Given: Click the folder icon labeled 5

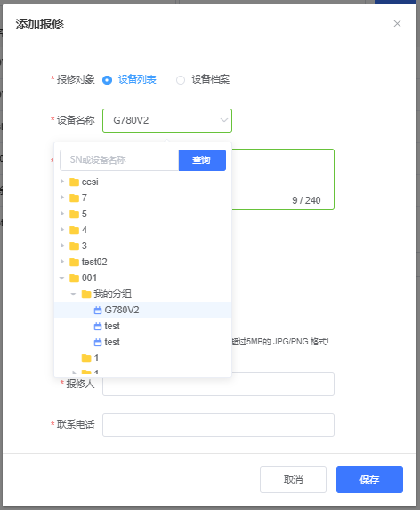Looking at the screenshot, I should click(75, 214).
